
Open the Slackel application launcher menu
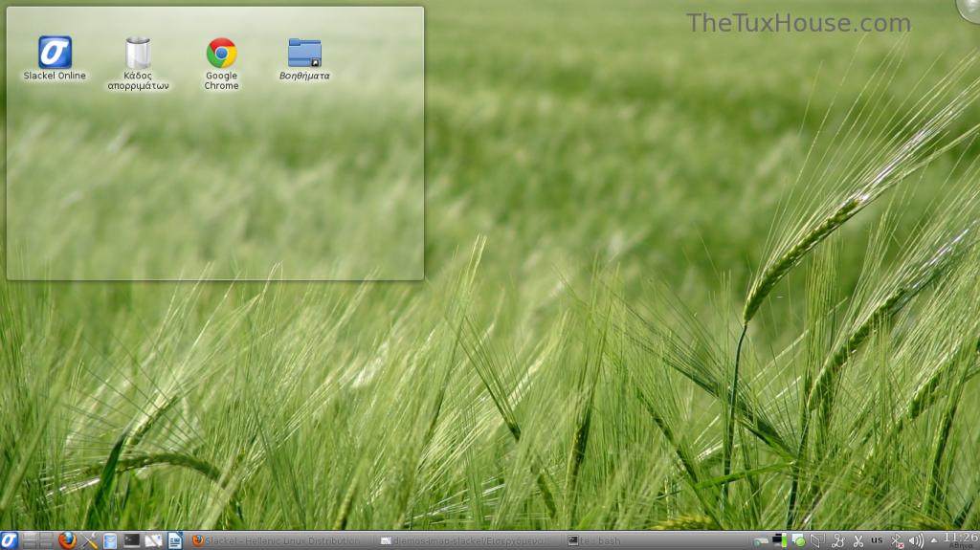[x=9, y=540]
